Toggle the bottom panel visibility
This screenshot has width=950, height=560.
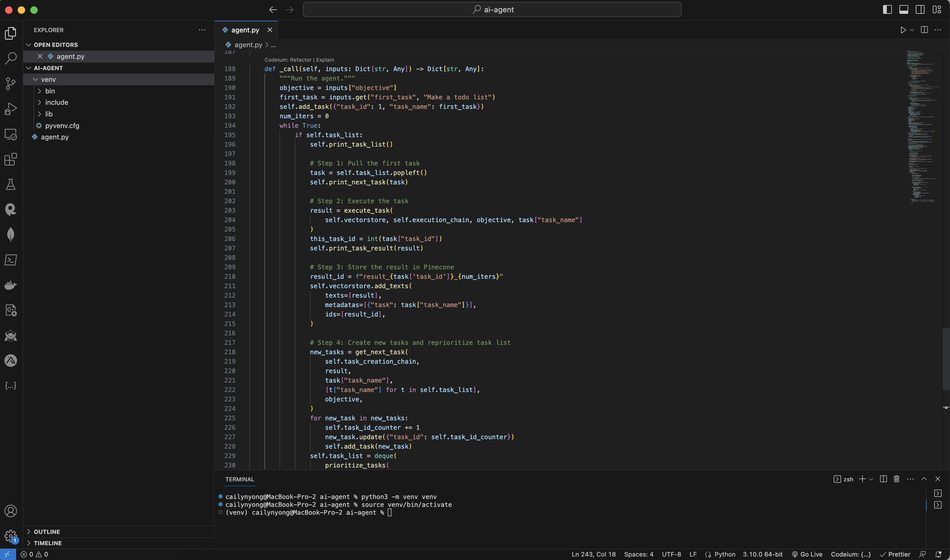click(x=903, y=10)
